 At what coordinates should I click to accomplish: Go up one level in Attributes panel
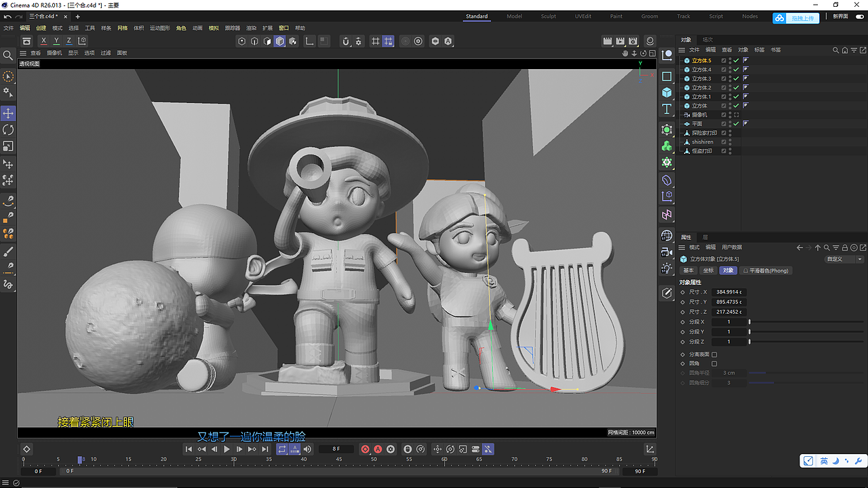[x=818, y=247]
